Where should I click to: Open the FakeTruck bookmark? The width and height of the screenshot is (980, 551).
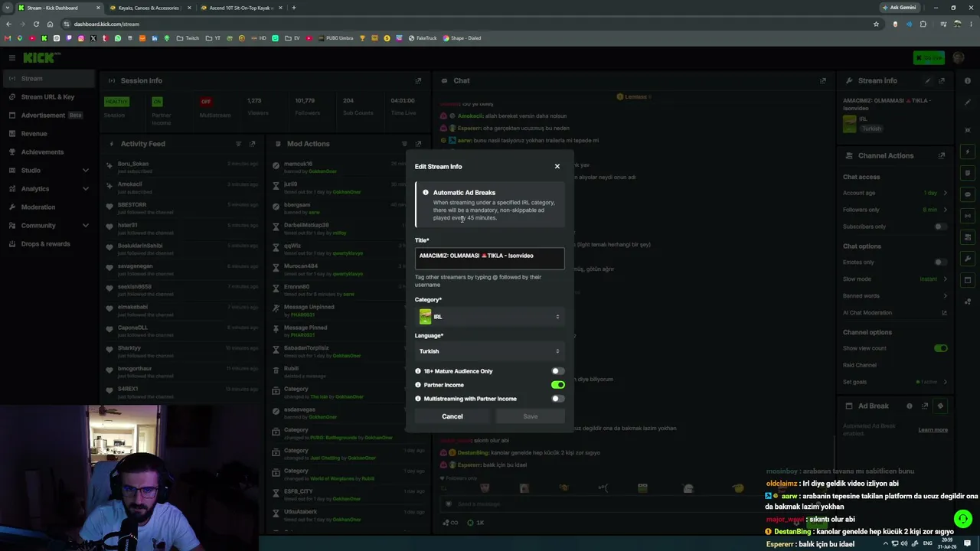pyautogui.click(x=423, y=38)
